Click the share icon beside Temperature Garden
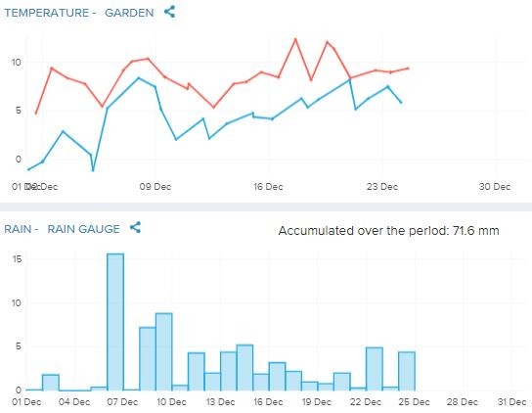532x413 pixels. coord(169,12)
